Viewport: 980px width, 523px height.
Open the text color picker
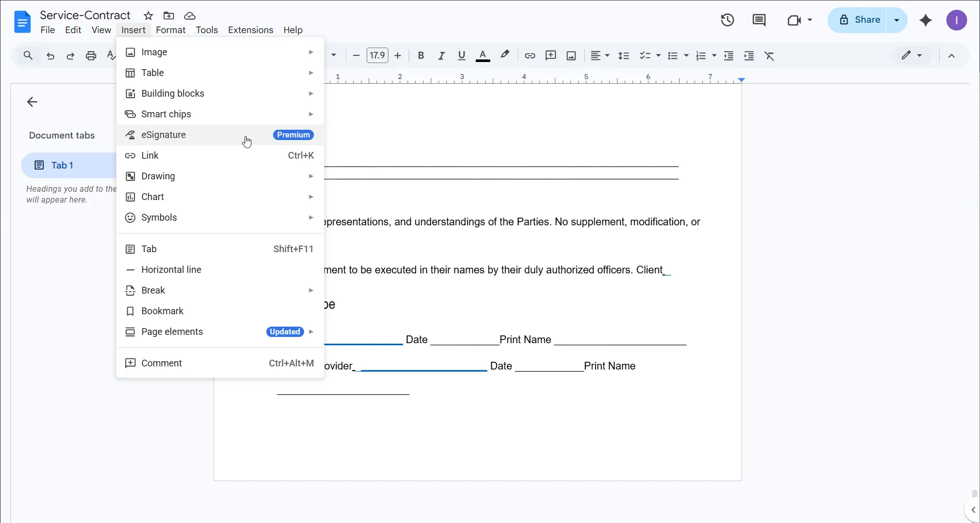pyautogui.click(x=483, y=56)
